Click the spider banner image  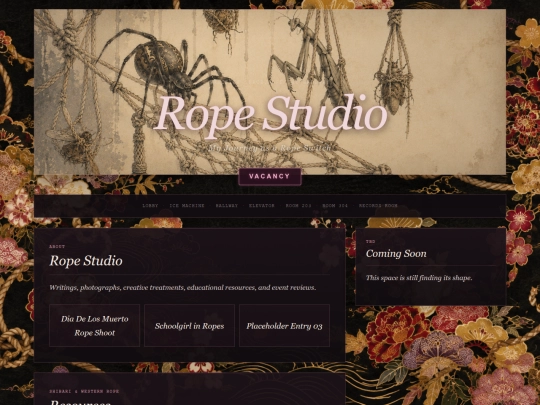coord(270,92)
